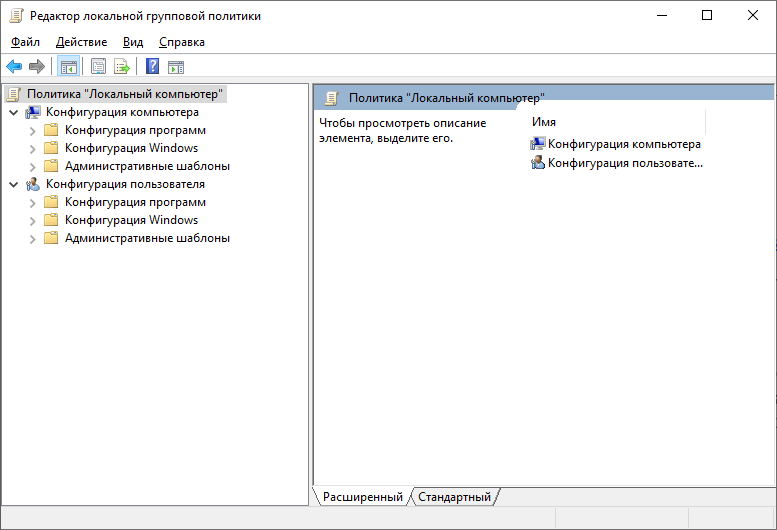Screen dimensions: 777x530
Task: Select Политика "Локальный компьютер" root tree node
Action: click(126, 94)
